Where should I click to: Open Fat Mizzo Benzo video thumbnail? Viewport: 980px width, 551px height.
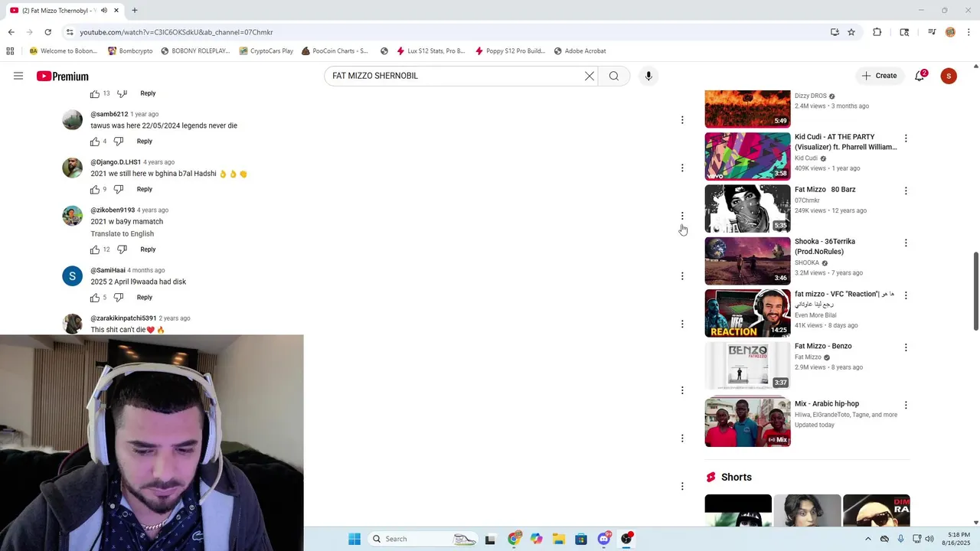[x=747, y=366]
